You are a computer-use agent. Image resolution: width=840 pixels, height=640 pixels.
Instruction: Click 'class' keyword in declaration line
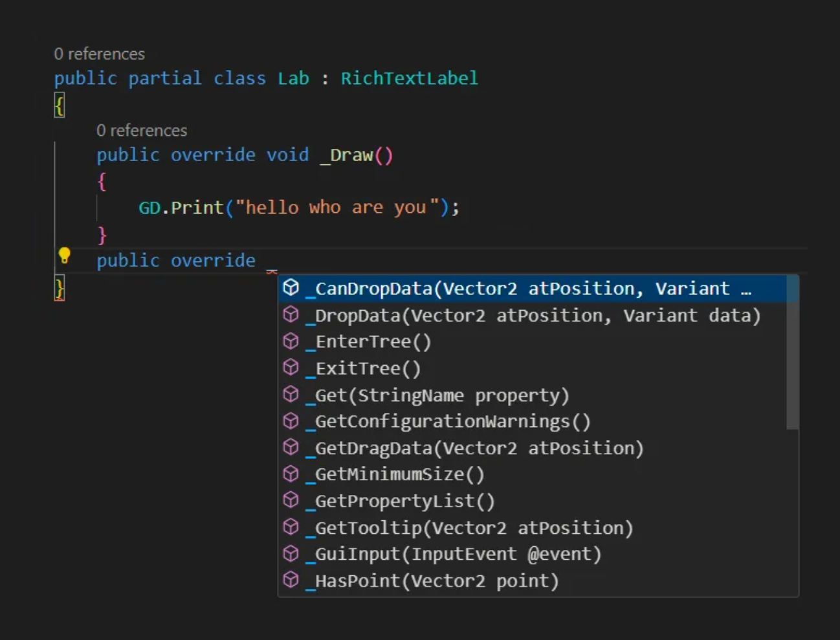pyautogui.click(x=240, y=78)
